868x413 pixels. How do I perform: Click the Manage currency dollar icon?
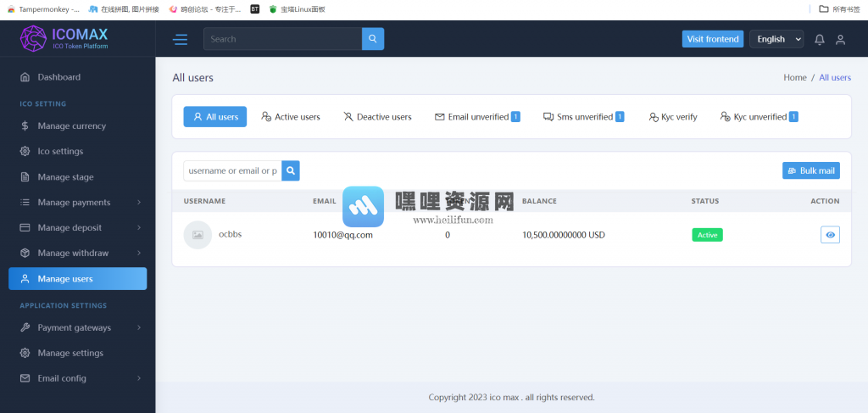[25, 126]
